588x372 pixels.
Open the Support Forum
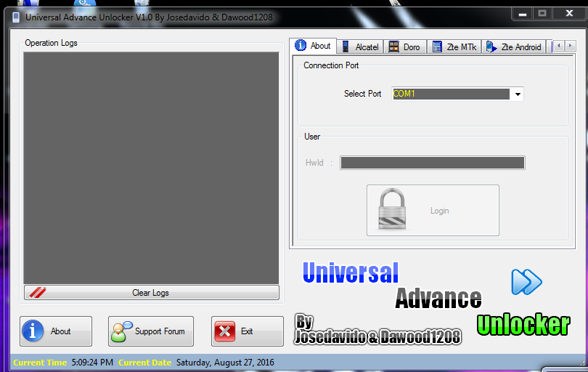[x=151, y=331]
